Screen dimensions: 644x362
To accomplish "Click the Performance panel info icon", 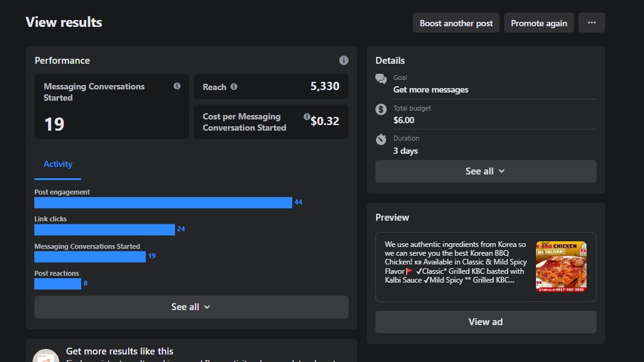I will pos(344,61).
